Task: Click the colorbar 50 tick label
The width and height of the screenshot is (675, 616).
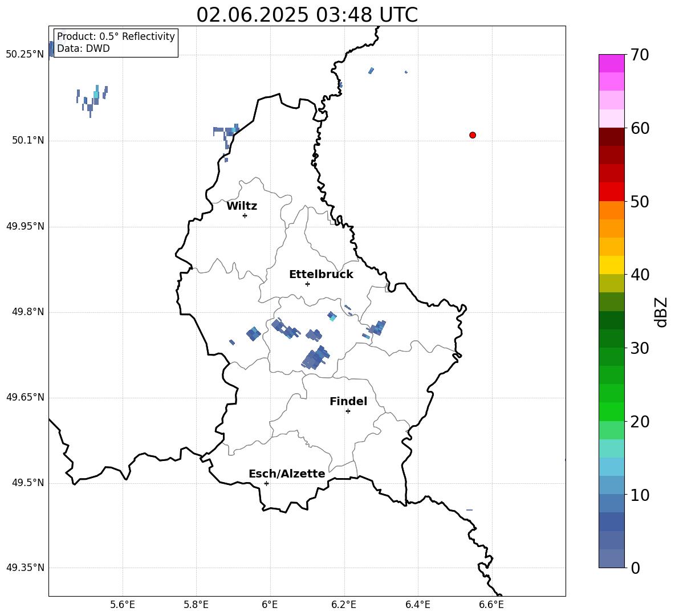Action: [640, 201]
